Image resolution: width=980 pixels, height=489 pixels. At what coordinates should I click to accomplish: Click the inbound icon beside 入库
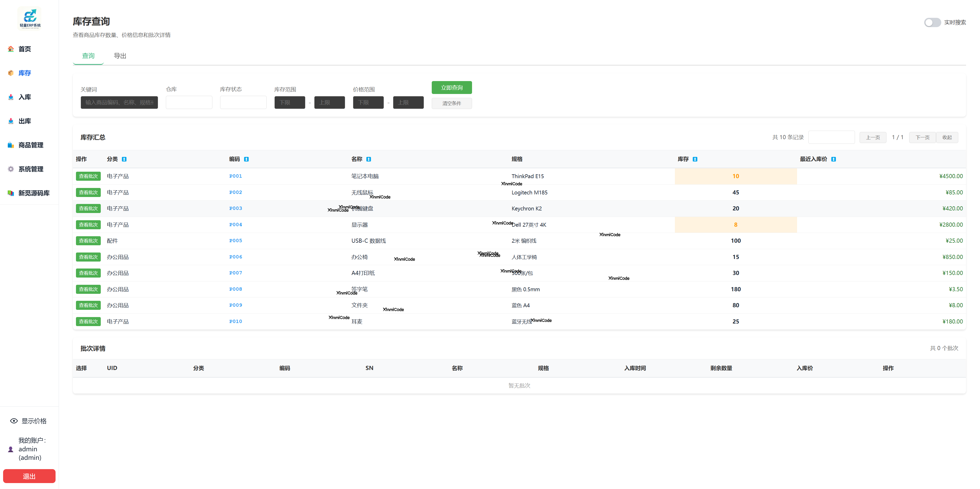(11, 97)
